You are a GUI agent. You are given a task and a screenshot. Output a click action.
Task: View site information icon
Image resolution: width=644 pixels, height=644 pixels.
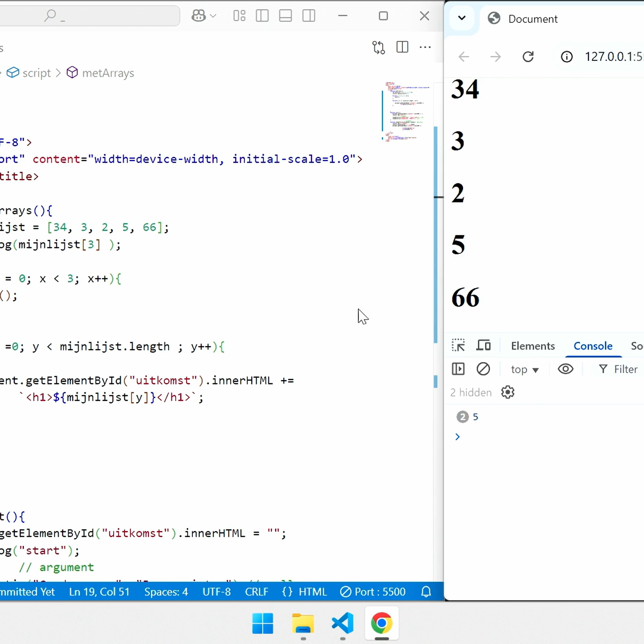567,57
